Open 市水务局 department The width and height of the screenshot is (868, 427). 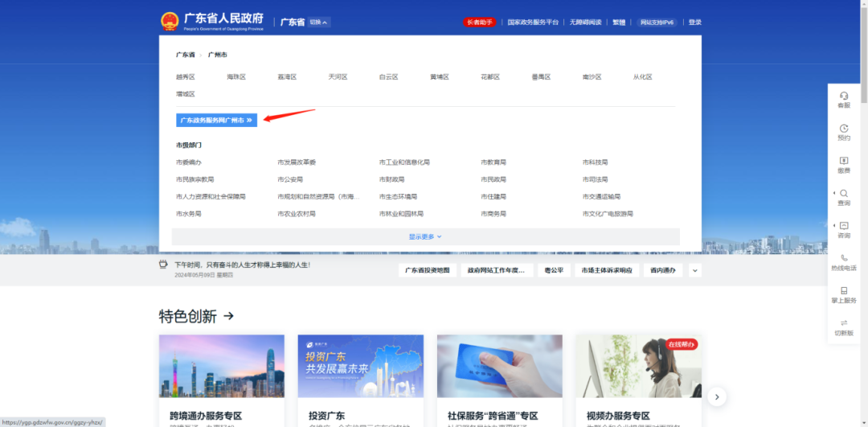[189, 214]
